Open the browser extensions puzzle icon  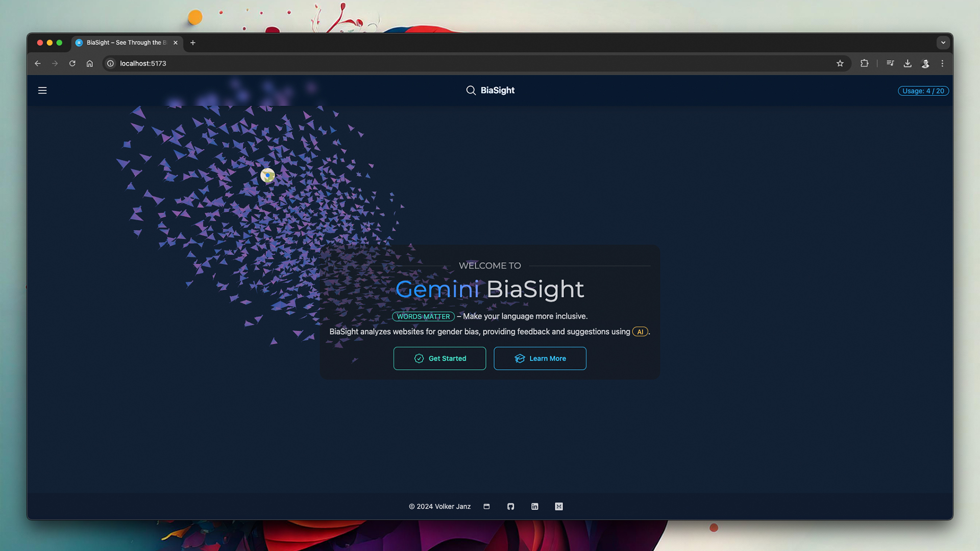[864, 63]
